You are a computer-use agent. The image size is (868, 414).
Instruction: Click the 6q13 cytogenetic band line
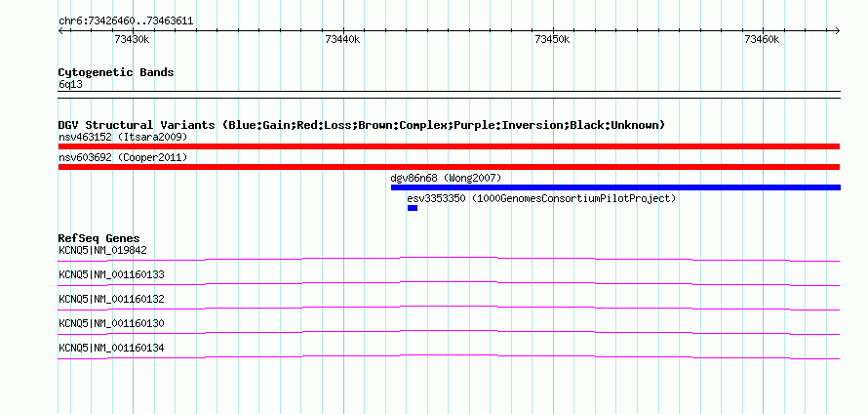click(x=449, y=94)
